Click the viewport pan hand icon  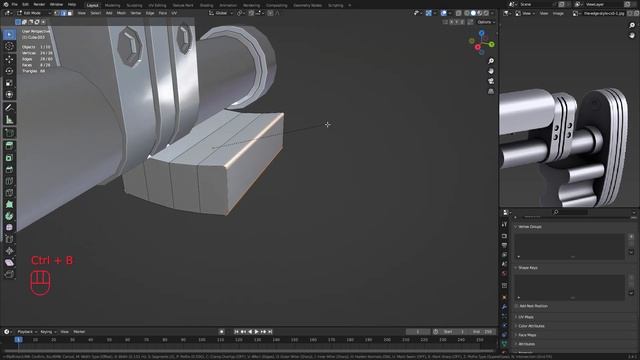pyautogui.click(x=491, y=71)
